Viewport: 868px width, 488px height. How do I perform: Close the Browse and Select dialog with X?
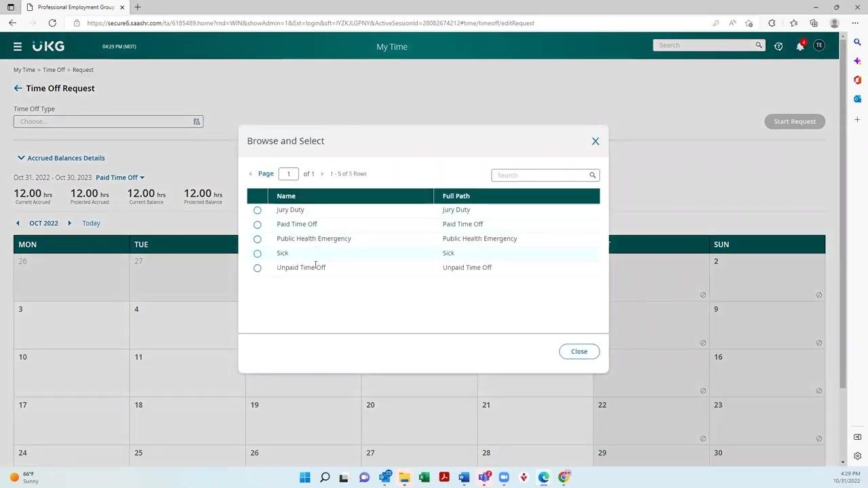[595, 141]
